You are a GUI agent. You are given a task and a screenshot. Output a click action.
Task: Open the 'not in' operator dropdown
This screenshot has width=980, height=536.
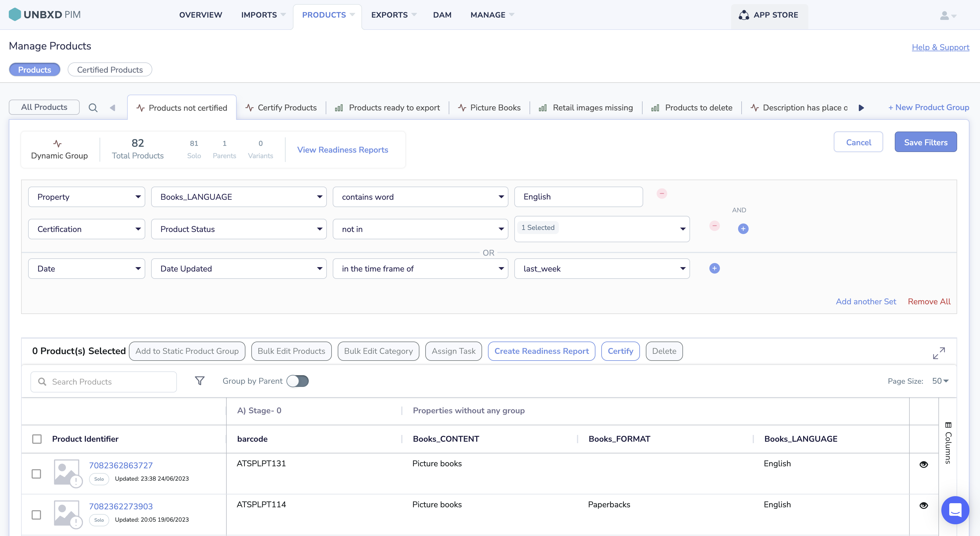coord(420,229)
